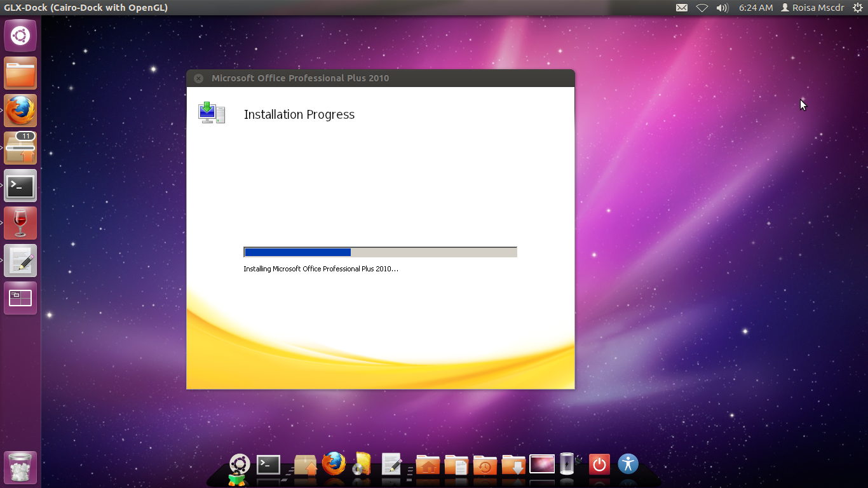Open package updater box in Cairo-Dock
Viewport: 868px width, 488px height.
click(x=306, y=465)
